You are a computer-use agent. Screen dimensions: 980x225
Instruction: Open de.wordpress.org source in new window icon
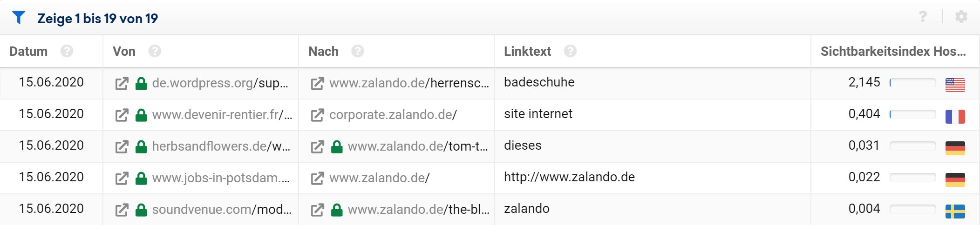click(x=122, y=84)
